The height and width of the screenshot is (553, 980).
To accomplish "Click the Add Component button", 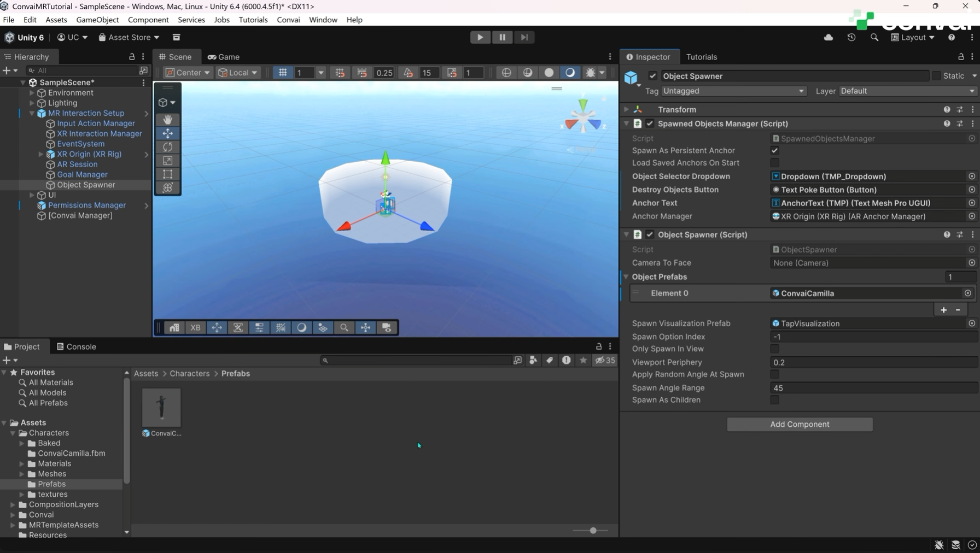I will point(800,425).
